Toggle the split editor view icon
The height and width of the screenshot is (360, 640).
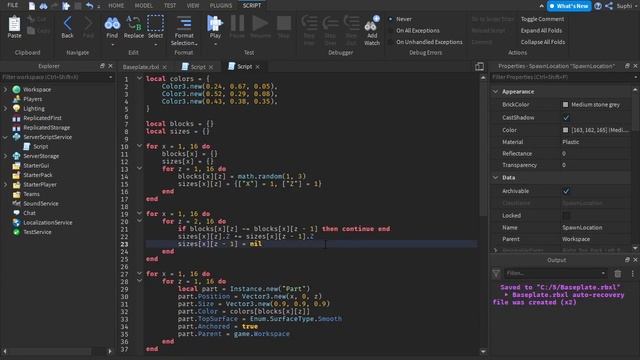(x=480, y=67)
